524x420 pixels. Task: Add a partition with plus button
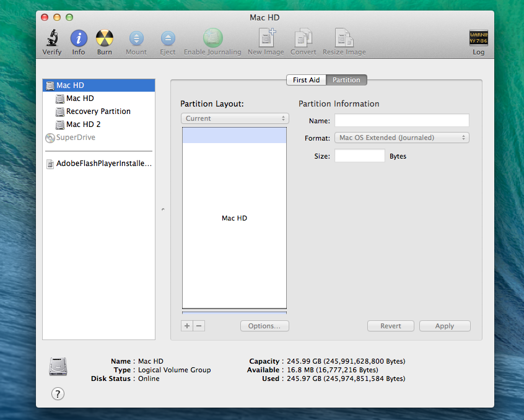coord(187,326)
